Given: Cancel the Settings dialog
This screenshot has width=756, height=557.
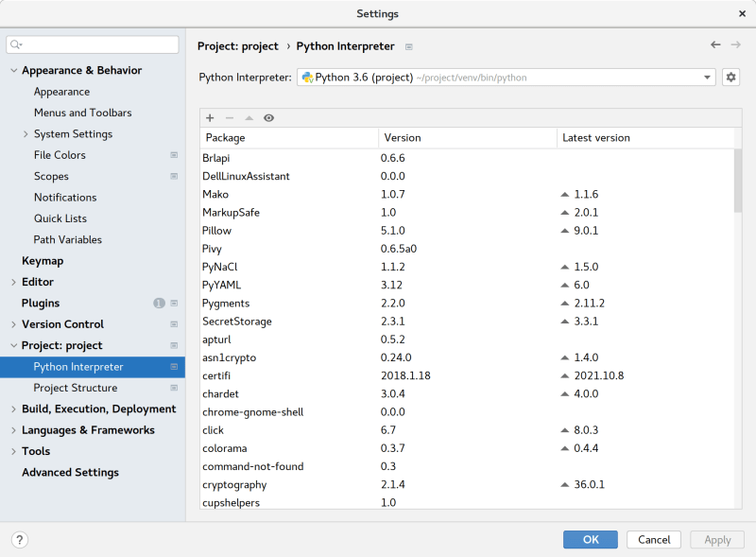Looking at the screenshot, I should pos(653,539).
